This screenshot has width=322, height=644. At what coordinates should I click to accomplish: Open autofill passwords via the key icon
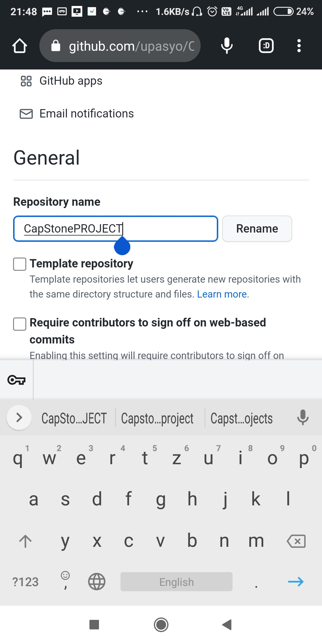coord(16,380)
